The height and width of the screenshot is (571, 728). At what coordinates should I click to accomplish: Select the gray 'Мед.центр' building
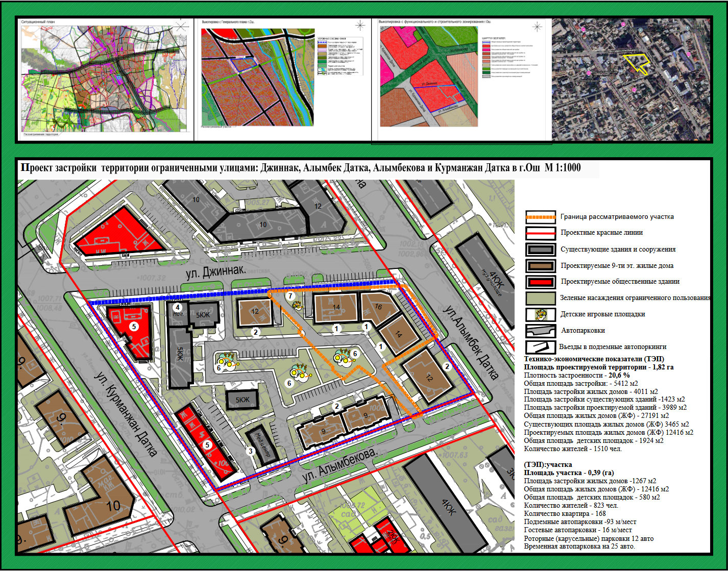click(x=262, y=444)
